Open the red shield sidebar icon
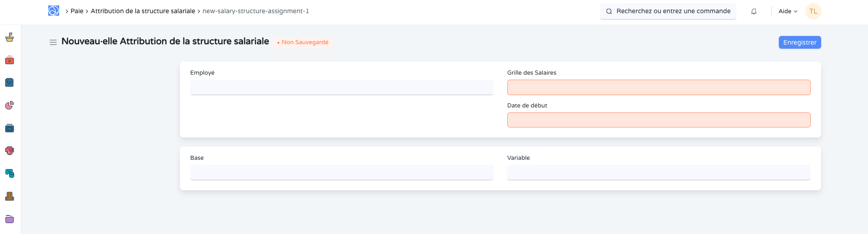The width and height of the screenshot is (868, 234). tap(10, 151)
